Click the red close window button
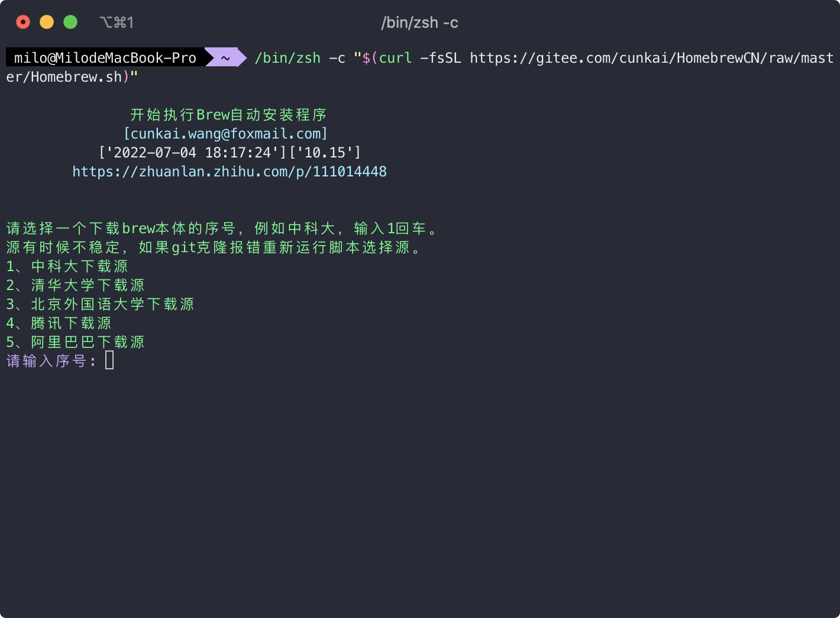The width and height of the screenshot is (840, 618). (x=23, y=22)
